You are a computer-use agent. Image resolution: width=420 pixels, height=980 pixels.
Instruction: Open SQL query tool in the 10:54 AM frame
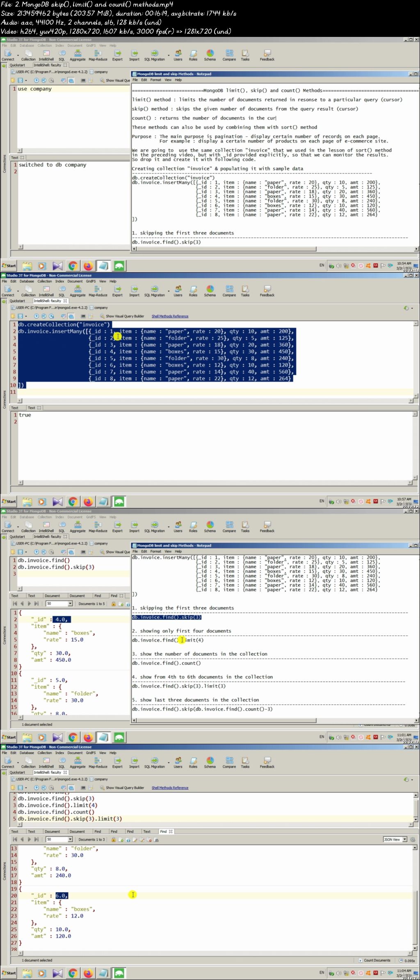point(62,55)
